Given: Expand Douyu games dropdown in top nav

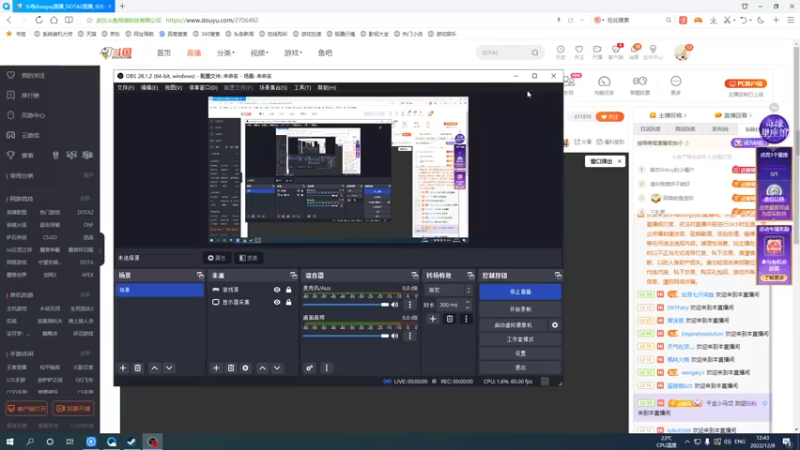Looking at the screenshot, I should point(293,53).
